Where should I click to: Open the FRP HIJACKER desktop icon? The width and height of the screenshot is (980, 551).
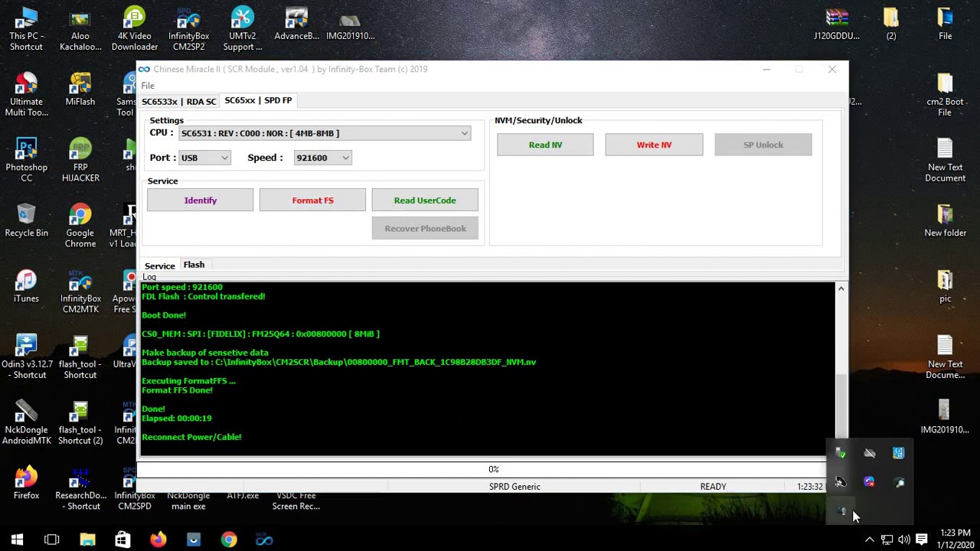pos(80,161)
